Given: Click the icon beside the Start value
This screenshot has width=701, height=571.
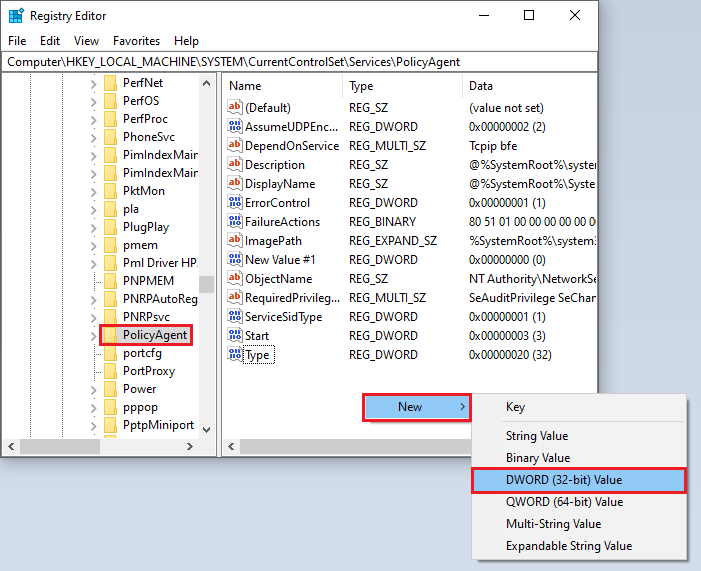Looking at the screenshot, I should pos(235,336).
